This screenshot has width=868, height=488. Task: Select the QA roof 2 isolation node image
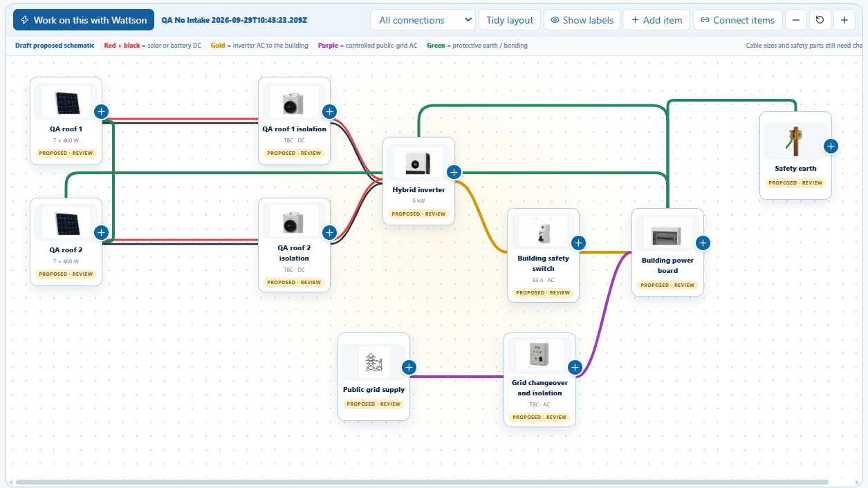[295, 223]
